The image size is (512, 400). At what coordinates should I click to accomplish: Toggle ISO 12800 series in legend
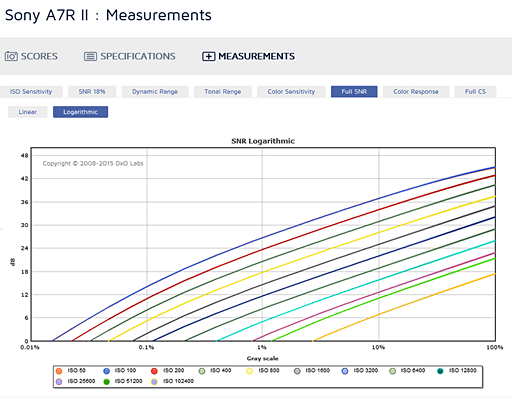pyautogui.click(x=457, y=371)
